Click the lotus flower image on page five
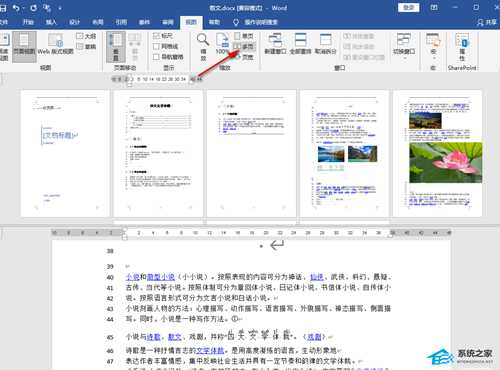The width and height of the screenshot is (500, 370). [446, 163]
